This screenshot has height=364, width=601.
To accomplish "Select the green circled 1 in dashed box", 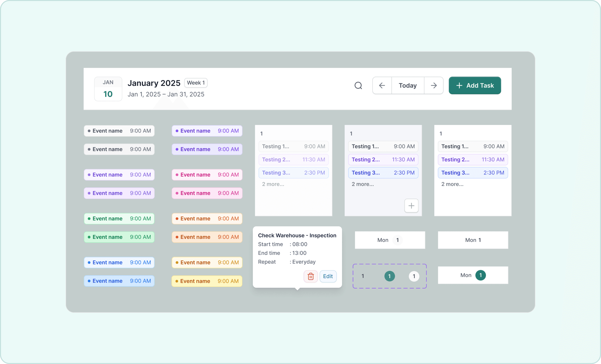I will (389, 276).
